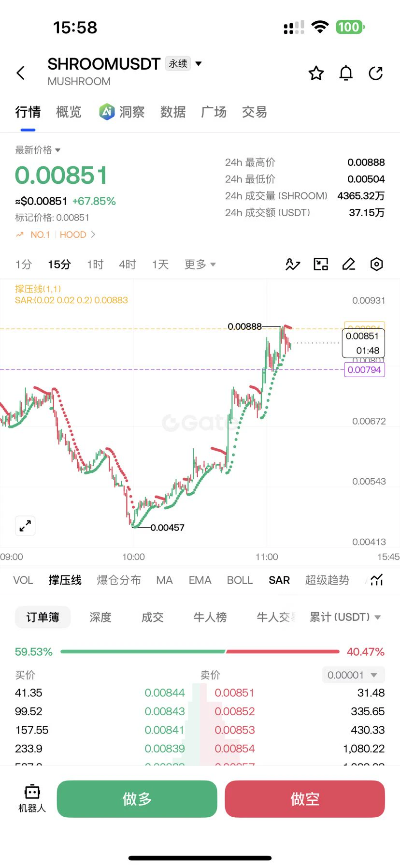Tap the buy/sell ratio bar
This screenshot has width=400, height=868.
coord(200,652)
